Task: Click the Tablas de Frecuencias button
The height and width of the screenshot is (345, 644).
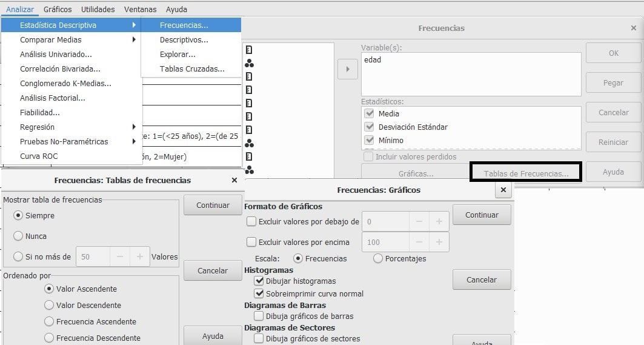Action: coord(526,173)
